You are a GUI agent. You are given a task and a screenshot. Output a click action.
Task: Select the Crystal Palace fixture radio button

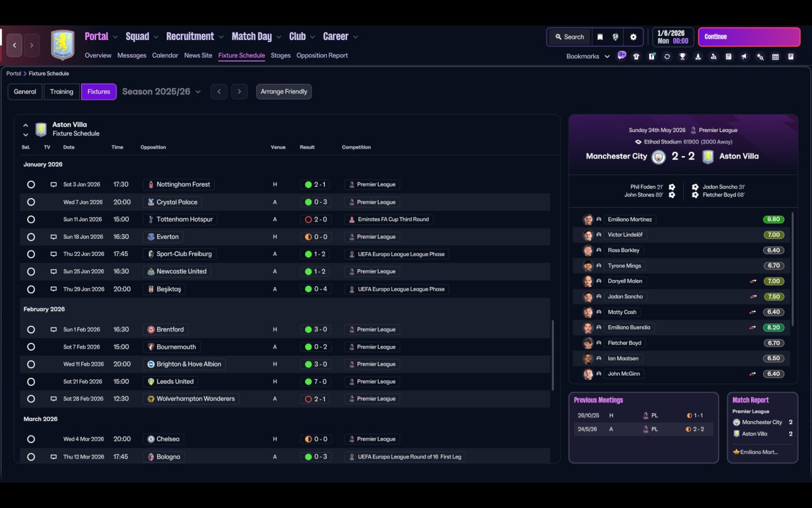[x=30, y=202]
